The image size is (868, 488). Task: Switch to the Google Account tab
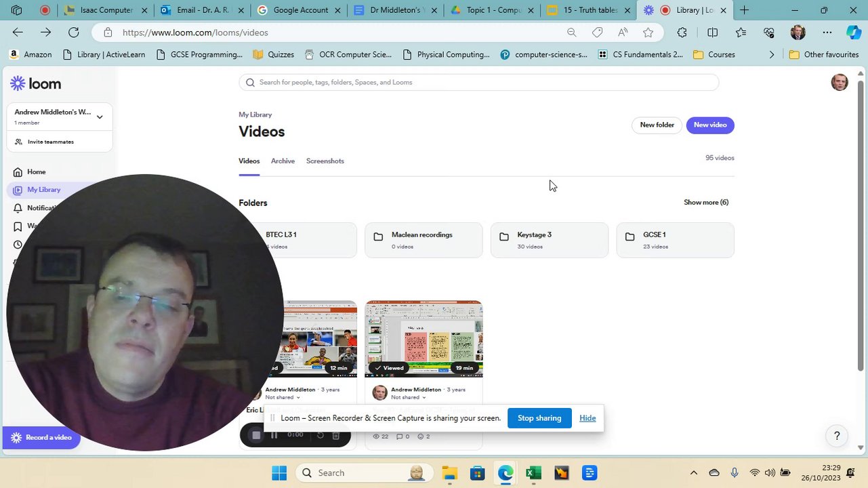[x=299, y=10]
